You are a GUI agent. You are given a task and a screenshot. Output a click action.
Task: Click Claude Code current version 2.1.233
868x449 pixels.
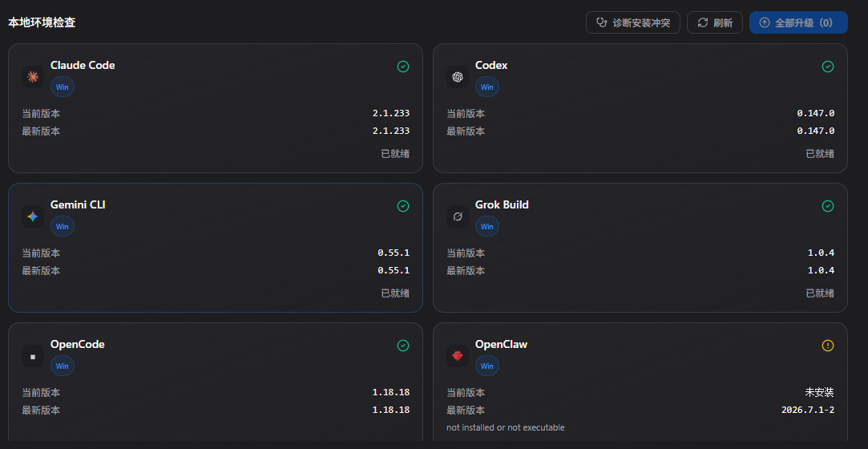[x=391, y=114]
